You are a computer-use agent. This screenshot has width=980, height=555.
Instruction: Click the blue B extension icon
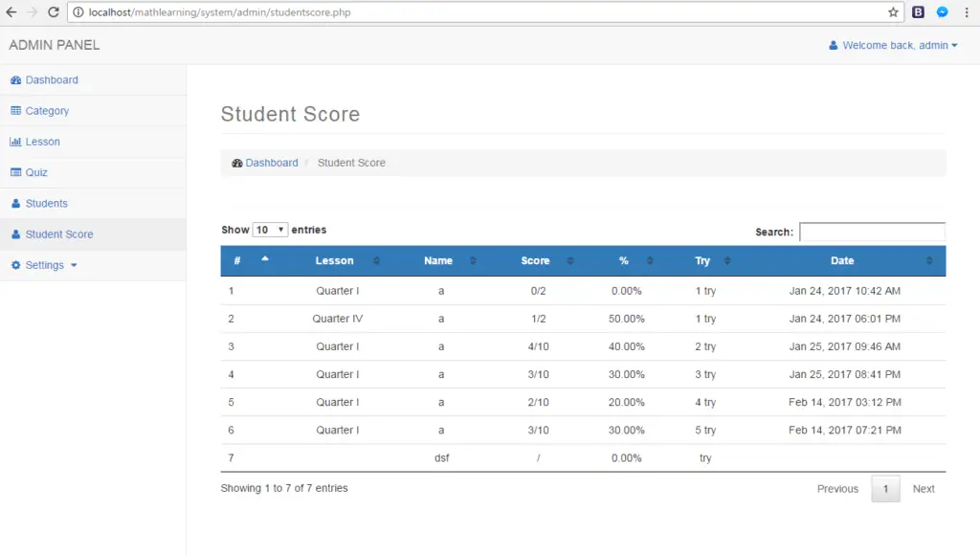pyautogui.click(x=918, y=11)
